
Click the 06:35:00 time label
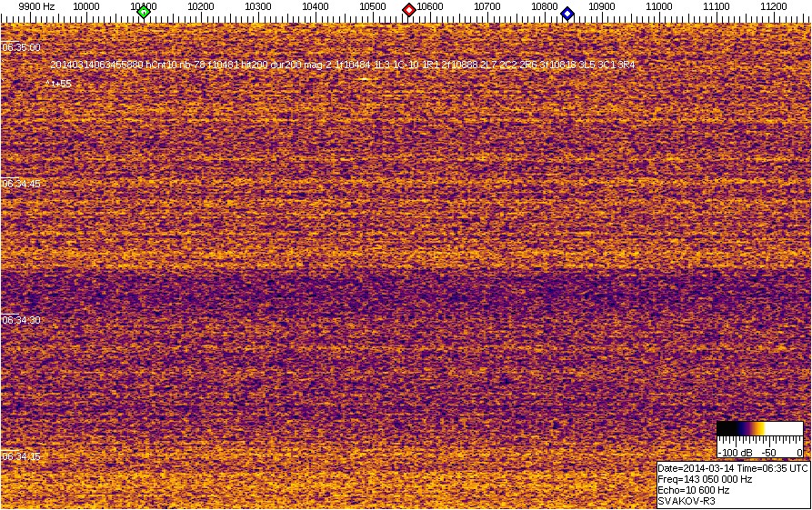click(x=21, y=47)
